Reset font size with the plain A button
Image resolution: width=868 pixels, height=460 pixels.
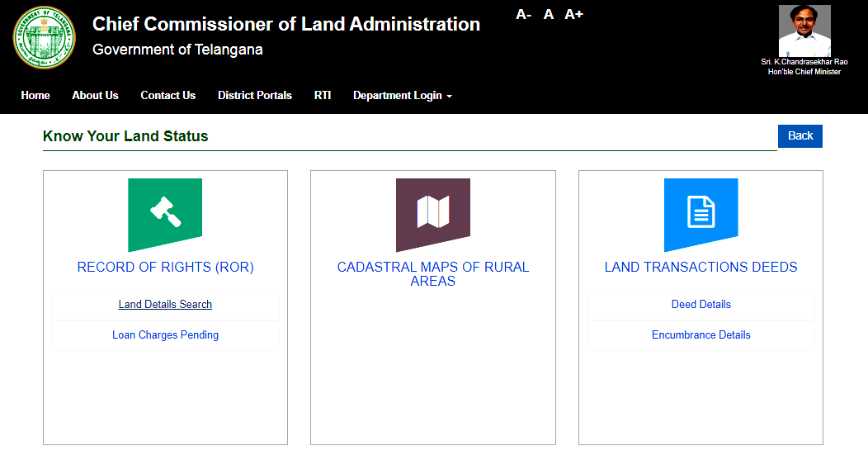549,14
